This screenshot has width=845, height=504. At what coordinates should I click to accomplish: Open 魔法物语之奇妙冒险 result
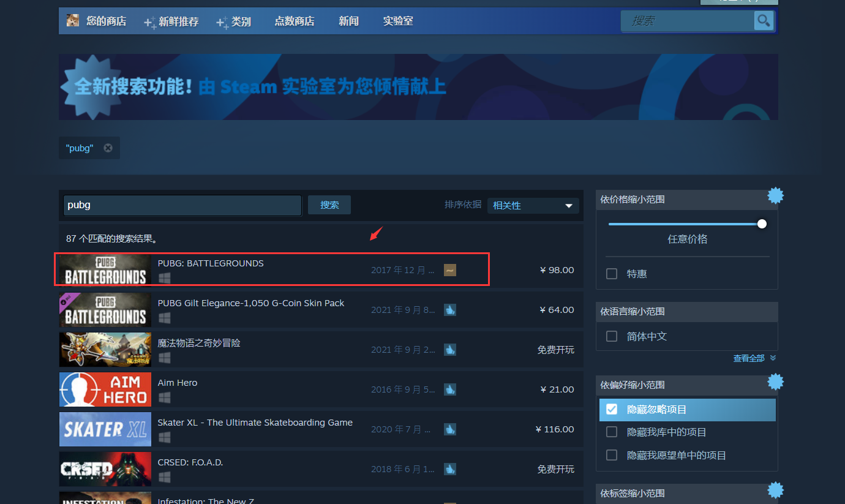point(199,343)
